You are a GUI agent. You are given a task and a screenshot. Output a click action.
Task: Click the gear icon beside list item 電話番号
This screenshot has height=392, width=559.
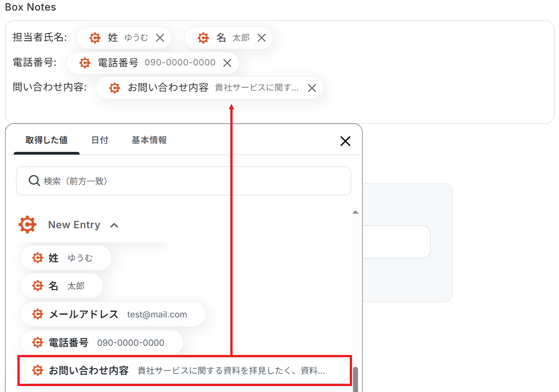point(38,343)
